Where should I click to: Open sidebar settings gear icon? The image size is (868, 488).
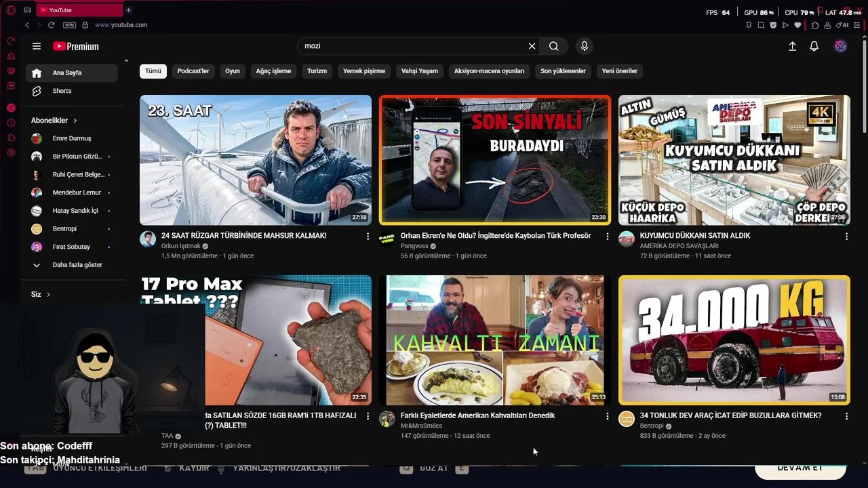(11, 152)
